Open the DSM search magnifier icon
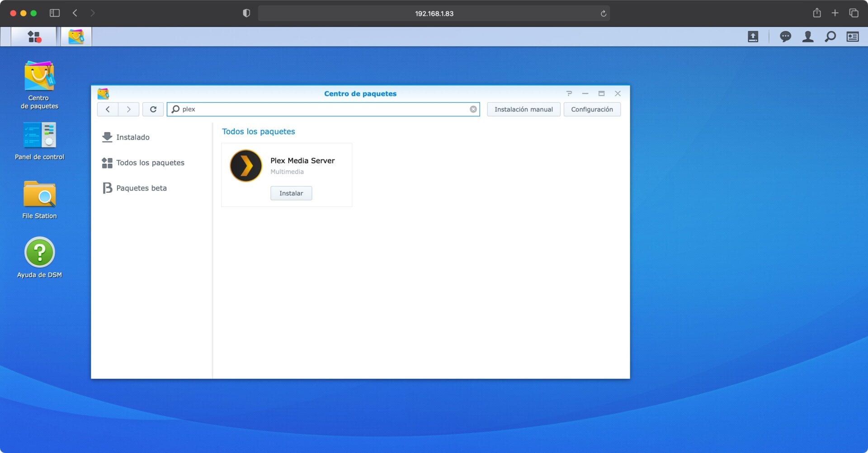Screen dimensions: 868x453 (x=830, y=37)
